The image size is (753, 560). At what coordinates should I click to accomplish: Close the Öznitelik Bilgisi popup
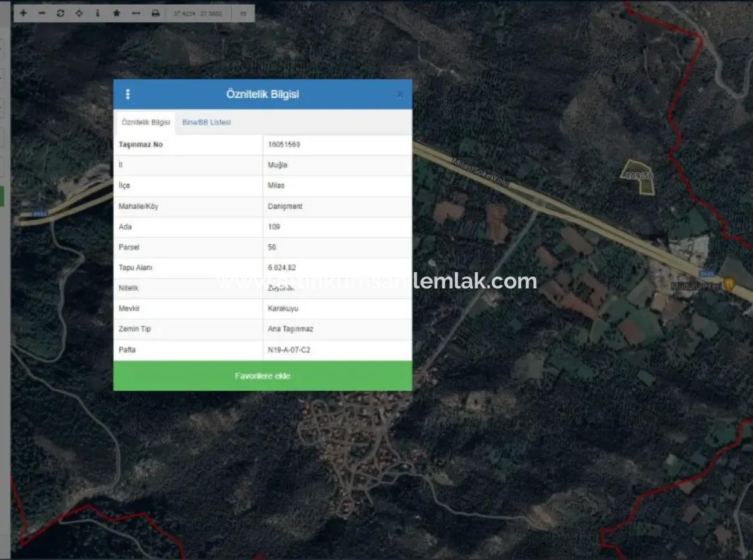click(400, 94)
